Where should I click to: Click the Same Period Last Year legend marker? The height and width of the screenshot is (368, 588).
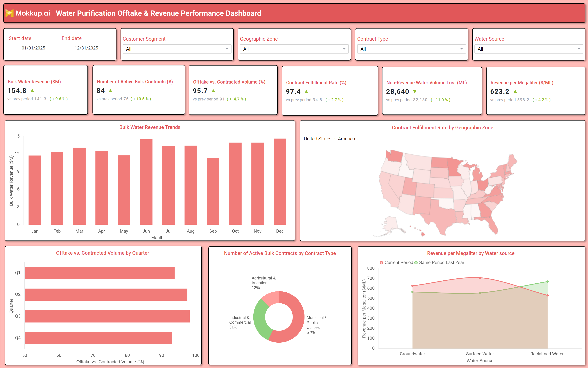[416, 263]
